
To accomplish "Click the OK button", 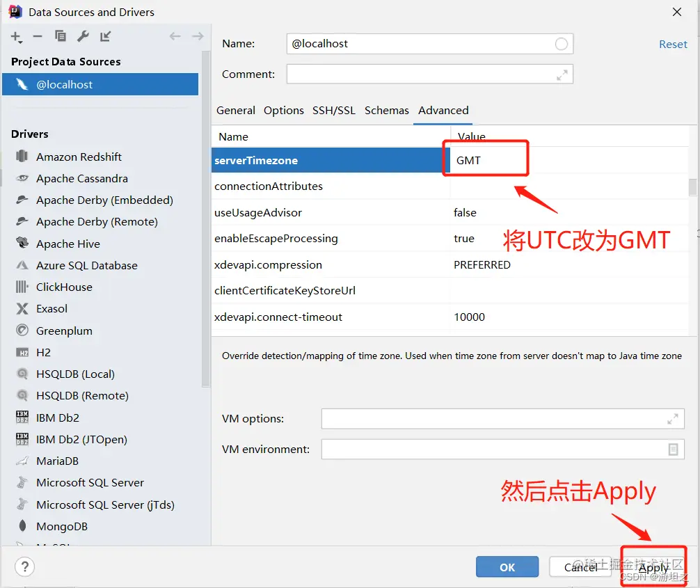I will pos(507,567).
